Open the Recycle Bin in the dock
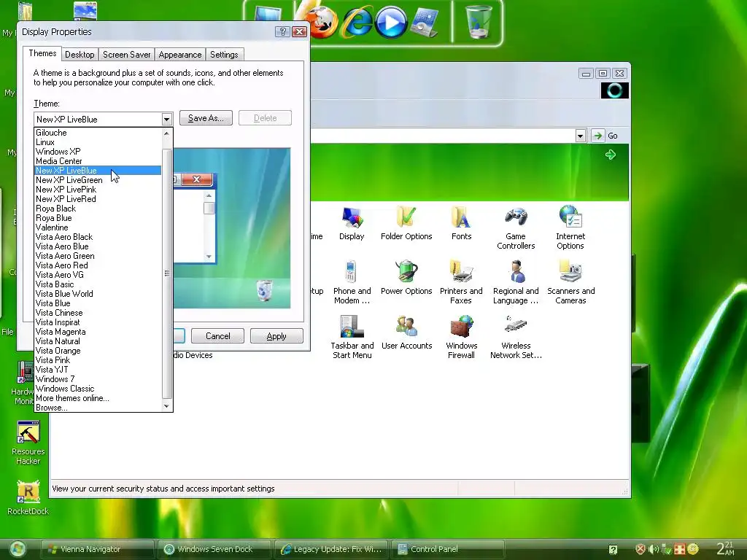Screen dimensions: 747x560 click(x=478, y=22)
